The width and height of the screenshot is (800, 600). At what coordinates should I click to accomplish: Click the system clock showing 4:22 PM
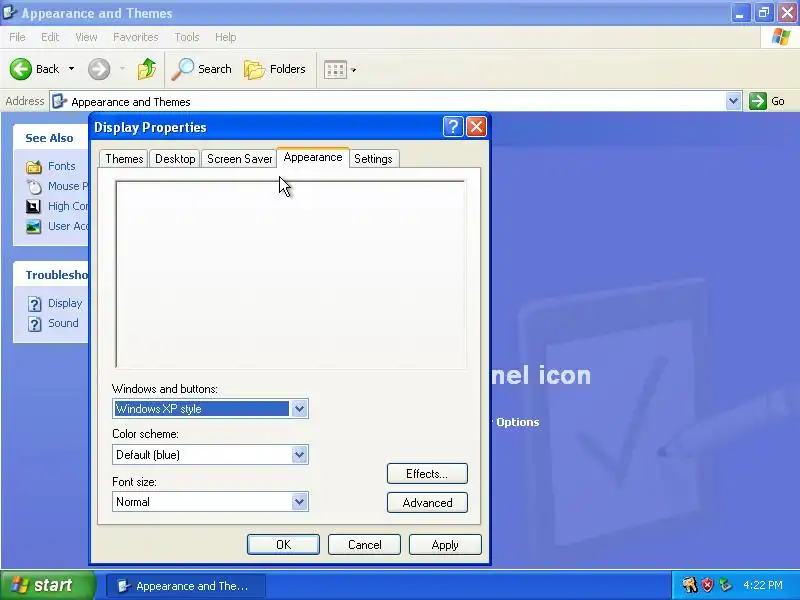pyautogui.click(x=763, y=585)
